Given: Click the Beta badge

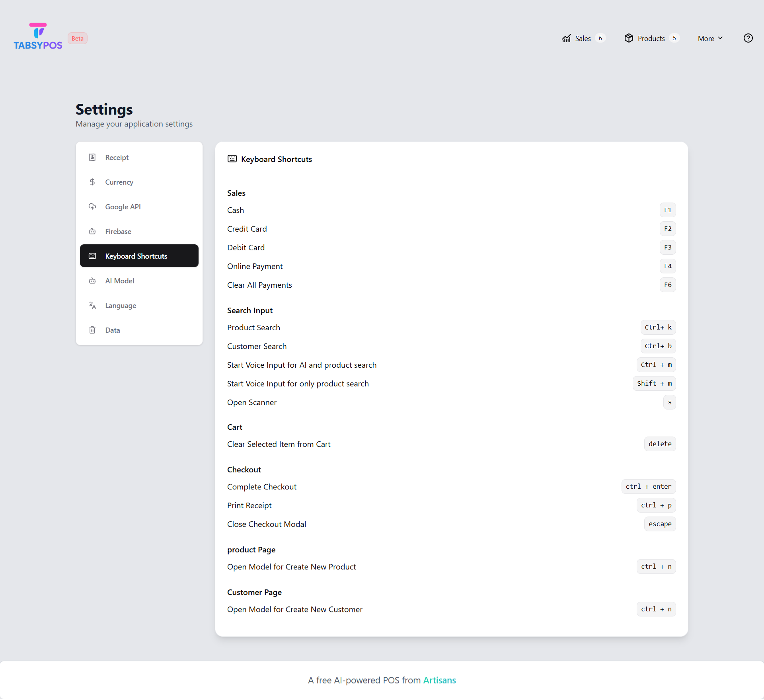Looking at the screenshot, I should (x=78, y=38).
